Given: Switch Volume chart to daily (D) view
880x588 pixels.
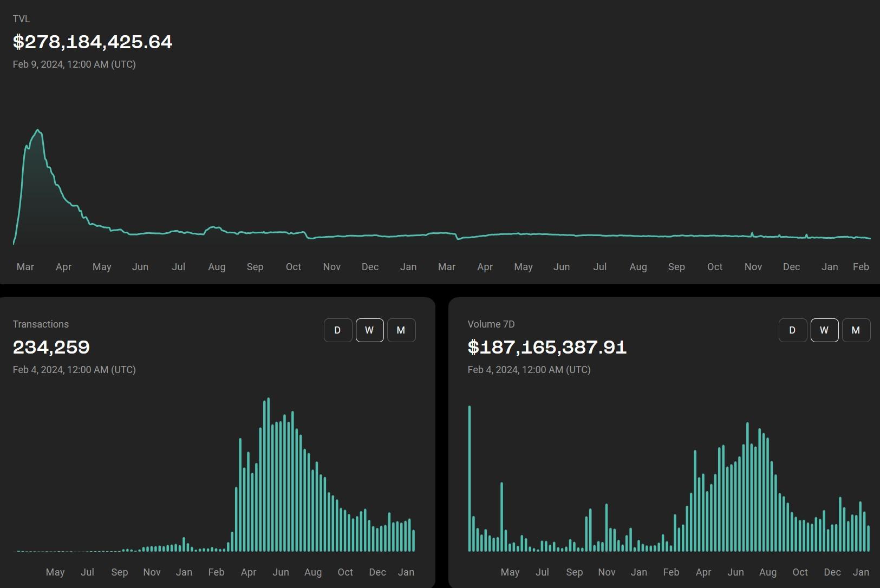Looking at the screenshot, I should (x=793, y=330).
